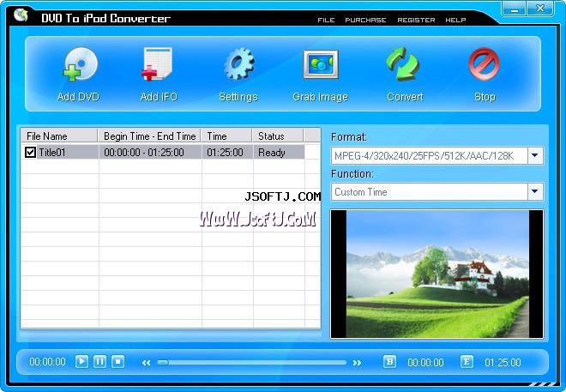The image size is (566, 392).
Task: Sort by the File Name column header
Action: pos(59,136)
